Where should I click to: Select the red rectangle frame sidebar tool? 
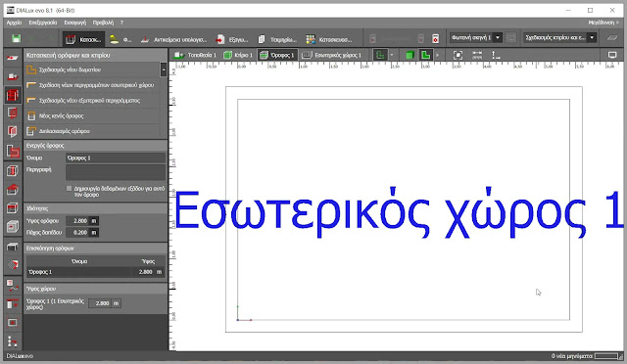coord(13,323)
